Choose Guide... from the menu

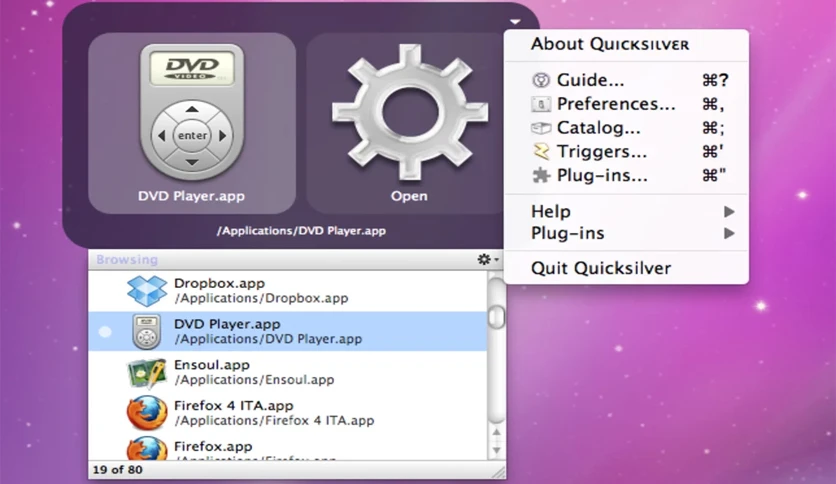[626, 80]
